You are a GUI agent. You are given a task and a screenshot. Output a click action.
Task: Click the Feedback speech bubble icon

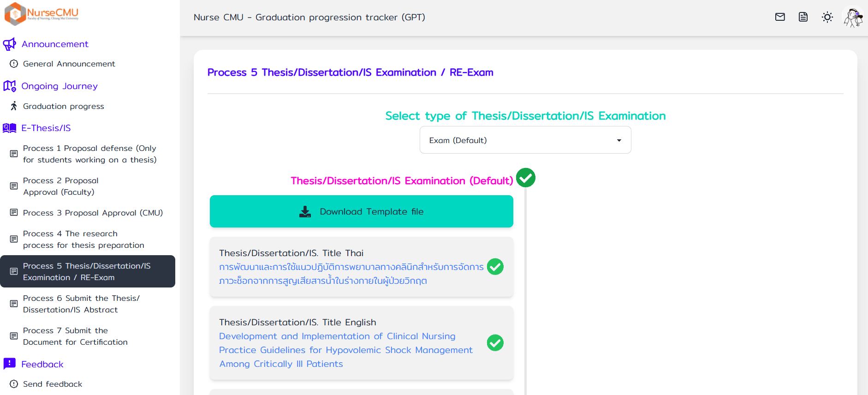pyautogui.click(x=9, y=364)
